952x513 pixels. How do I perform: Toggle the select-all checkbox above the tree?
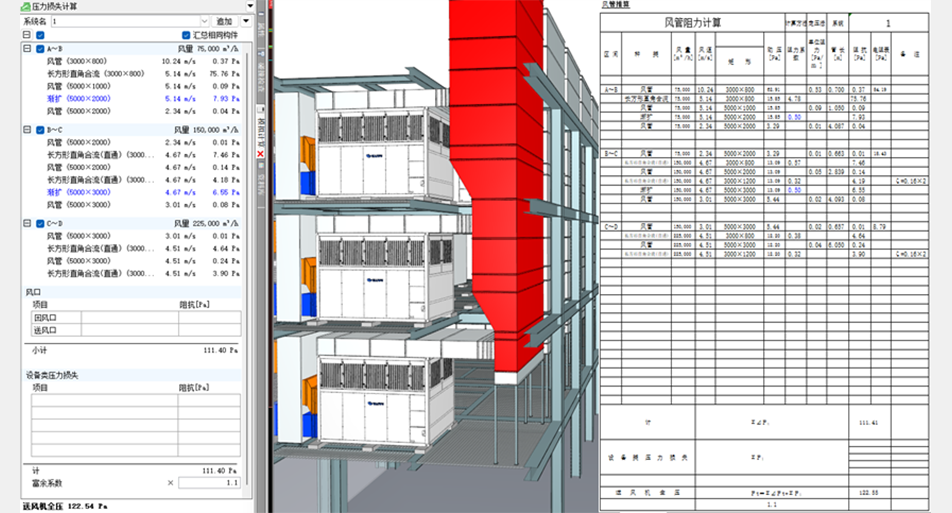[40, 35]
